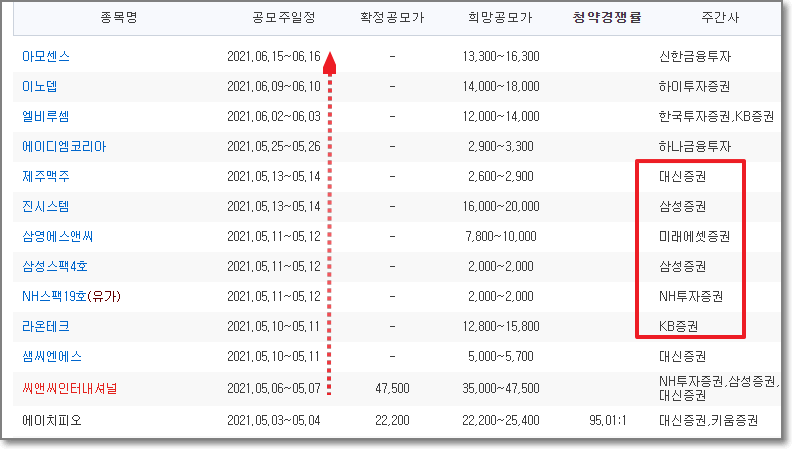Open the red 씨앤씨인터내셔널 link

[x=70, y=388]
